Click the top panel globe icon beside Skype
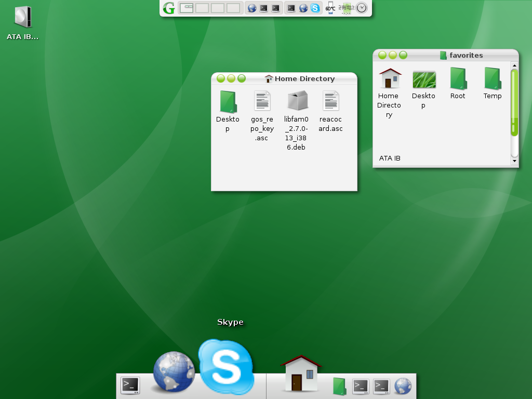Screen dimensions: 532x399 click(303, 8)
